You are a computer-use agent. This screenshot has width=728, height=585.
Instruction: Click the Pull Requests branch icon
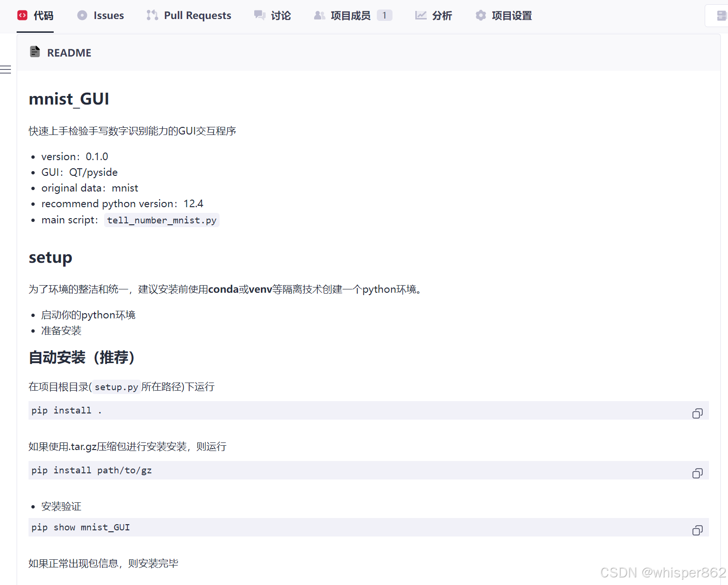(x=152, y=15)
